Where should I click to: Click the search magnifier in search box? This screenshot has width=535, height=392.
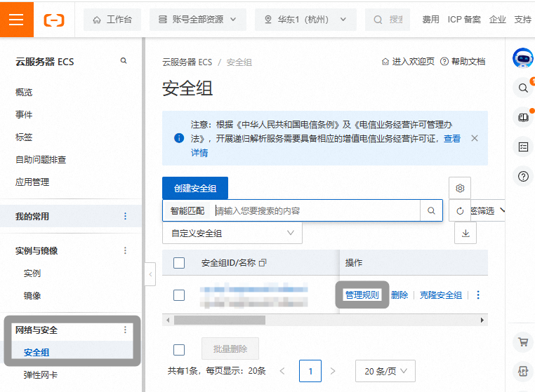point(431,210)
